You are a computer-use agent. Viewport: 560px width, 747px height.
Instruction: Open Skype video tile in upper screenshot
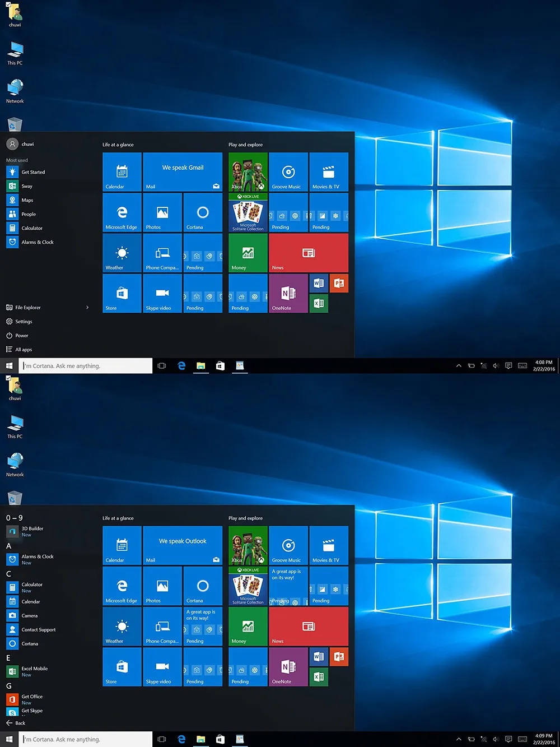(162, 293)
